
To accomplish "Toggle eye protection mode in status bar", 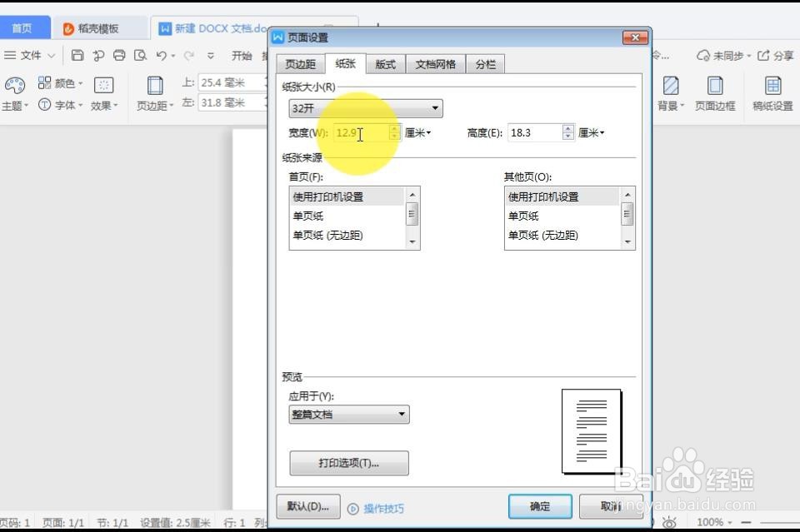I will (x=669, y=523).
